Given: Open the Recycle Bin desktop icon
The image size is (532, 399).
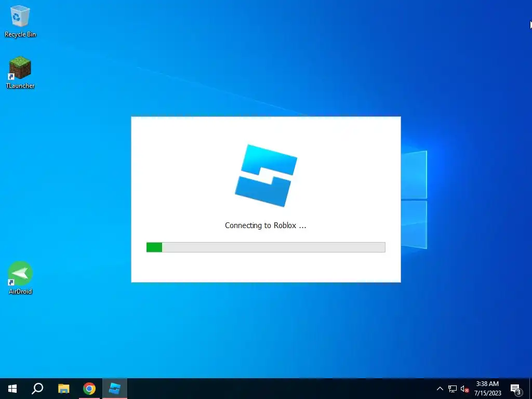Looking at the screenshot, I should click(x=20, y=21).
